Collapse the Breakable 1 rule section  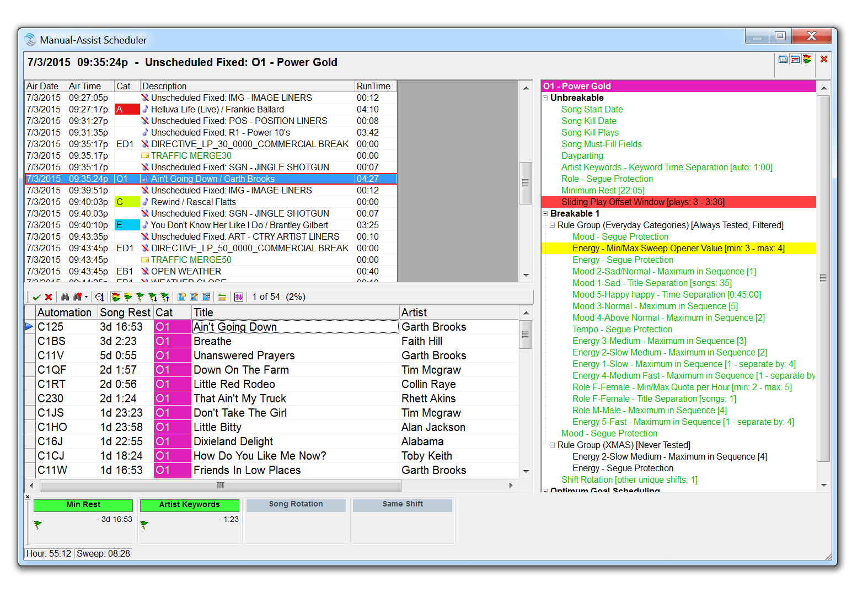click(x=545, y=214)
